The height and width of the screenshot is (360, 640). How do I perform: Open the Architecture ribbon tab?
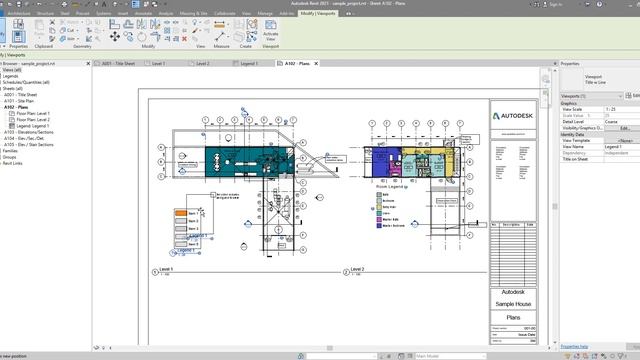tap(19, 13)
